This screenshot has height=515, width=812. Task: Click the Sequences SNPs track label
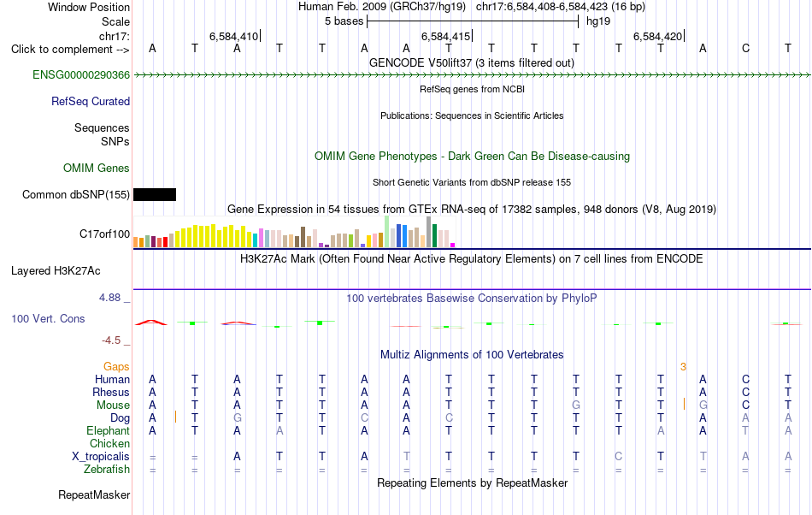click(102, 134)
